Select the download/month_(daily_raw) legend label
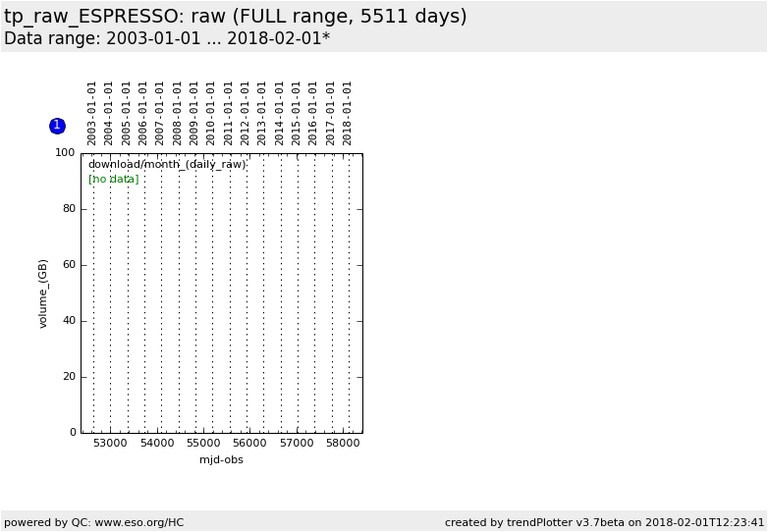Screen dimensions: 768x532 [x=167, y=165]
